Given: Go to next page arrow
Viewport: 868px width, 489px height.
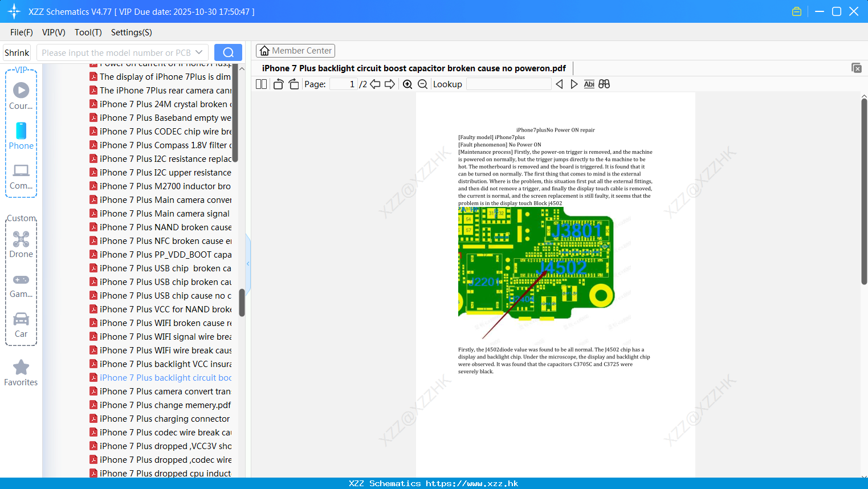Looking at the screenshot, I should pos(390,84).
